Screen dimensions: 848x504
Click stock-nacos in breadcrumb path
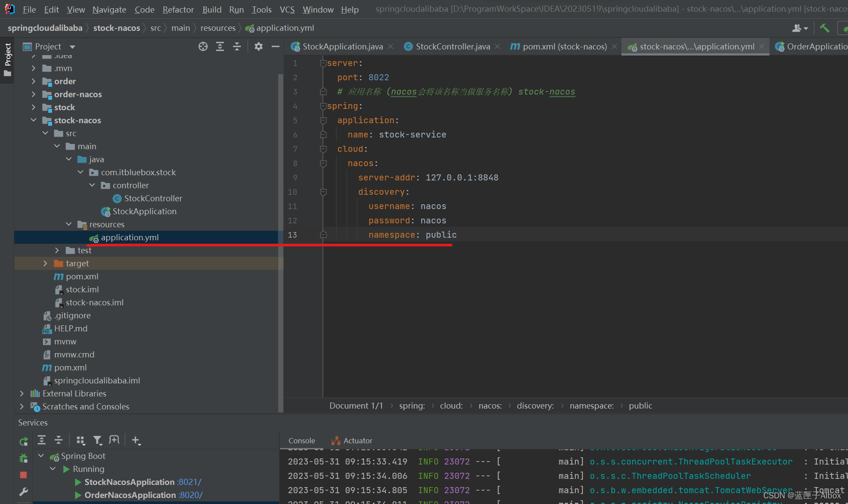117,28
